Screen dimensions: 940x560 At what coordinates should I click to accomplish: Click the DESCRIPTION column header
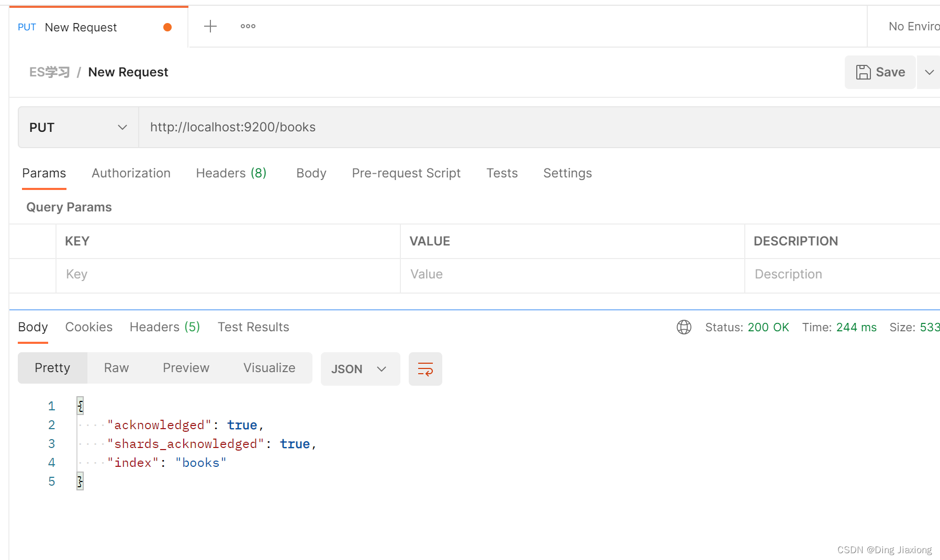796,241
